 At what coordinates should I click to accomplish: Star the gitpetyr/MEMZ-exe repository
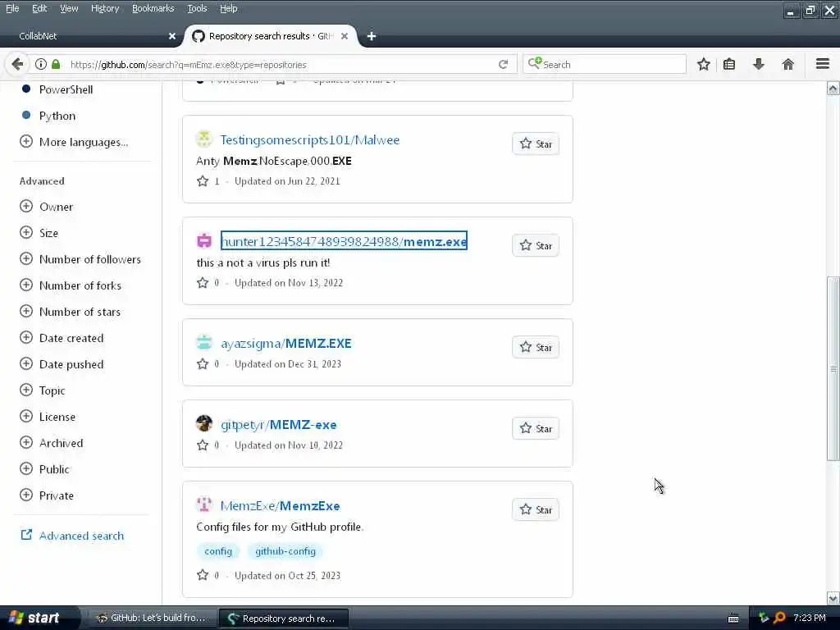pos(536,428)
